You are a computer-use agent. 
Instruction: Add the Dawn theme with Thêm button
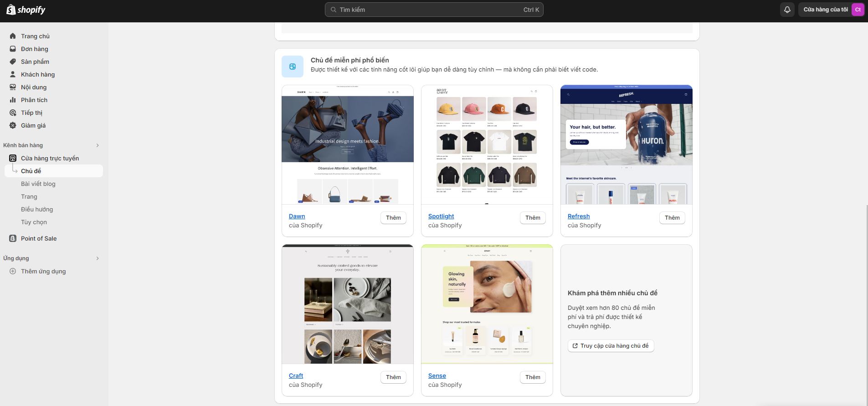coord(393,218)
